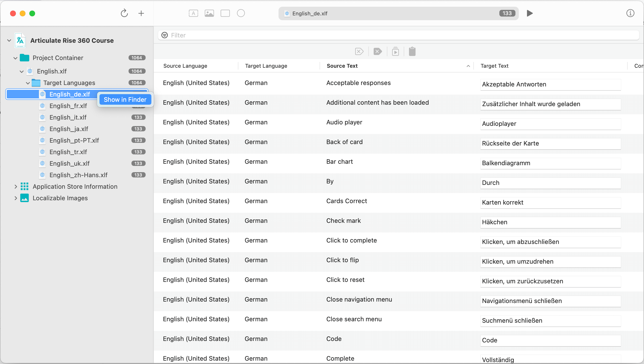Click the Durch target text field
The width and height of the screenshot is (644, 364).
tap(551, 183)
